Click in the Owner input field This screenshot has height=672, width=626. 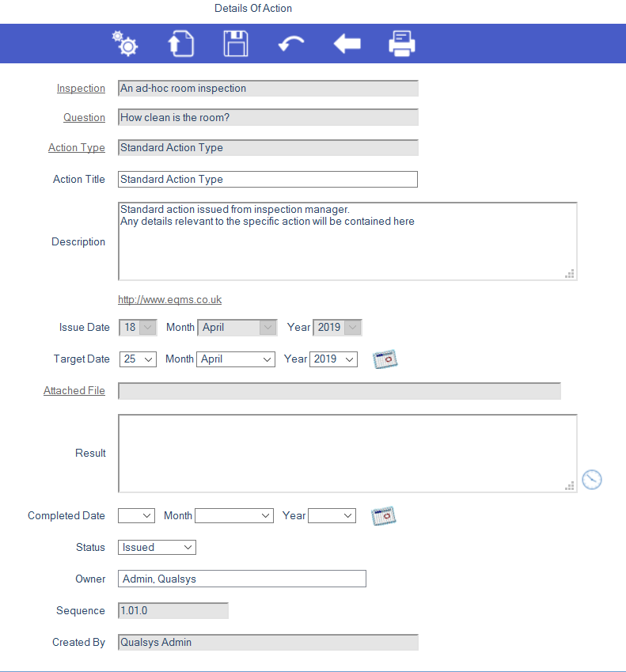tap(241, 579)
